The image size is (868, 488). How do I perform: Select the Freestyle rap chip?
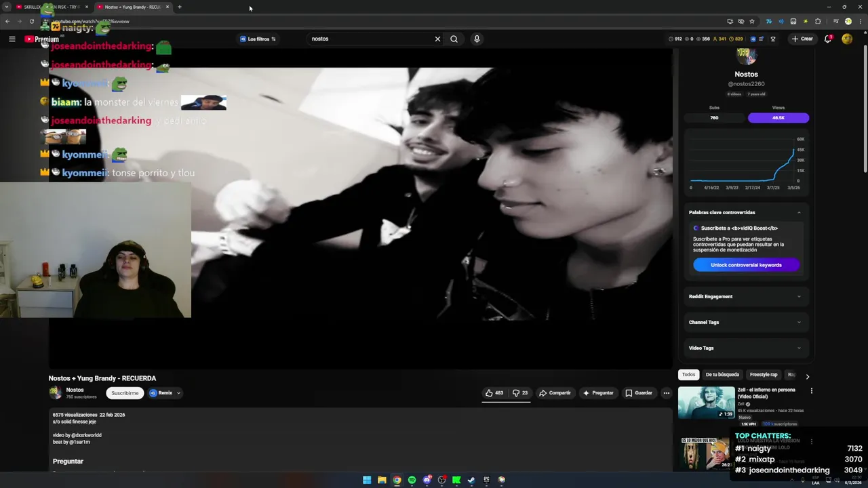764,375
